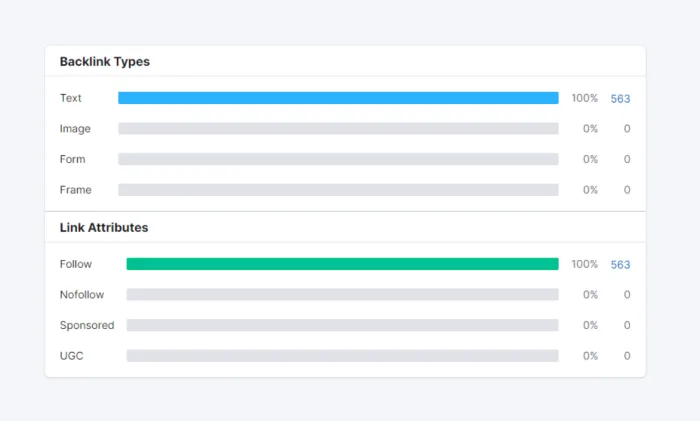Select the Link Attributes section heading
Viewport: 700px width, 421px height.
click(103, 228)
